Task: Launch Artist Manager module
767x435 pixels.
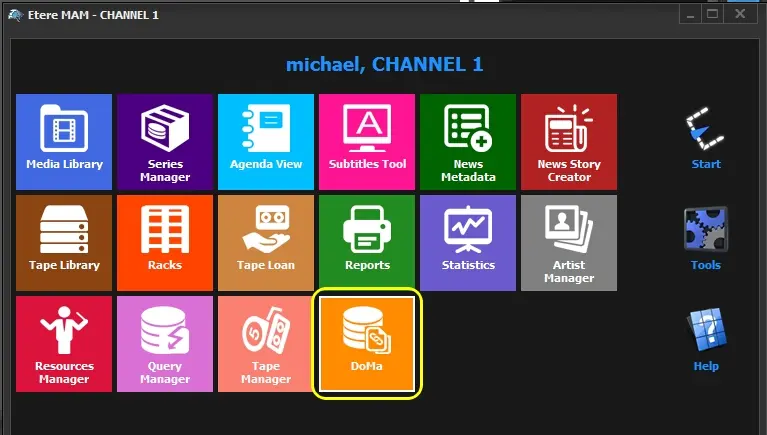Action: tap(569, 242)
